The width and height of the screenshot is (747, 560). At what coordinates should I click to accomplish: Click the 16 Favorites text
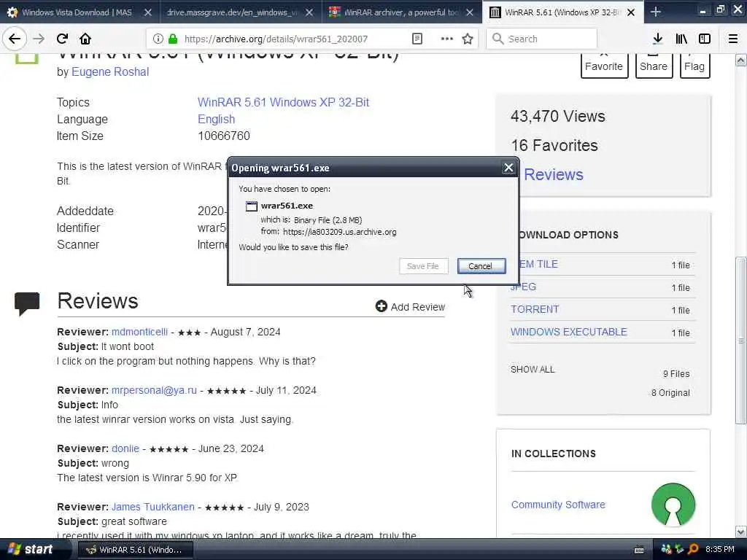554,145
